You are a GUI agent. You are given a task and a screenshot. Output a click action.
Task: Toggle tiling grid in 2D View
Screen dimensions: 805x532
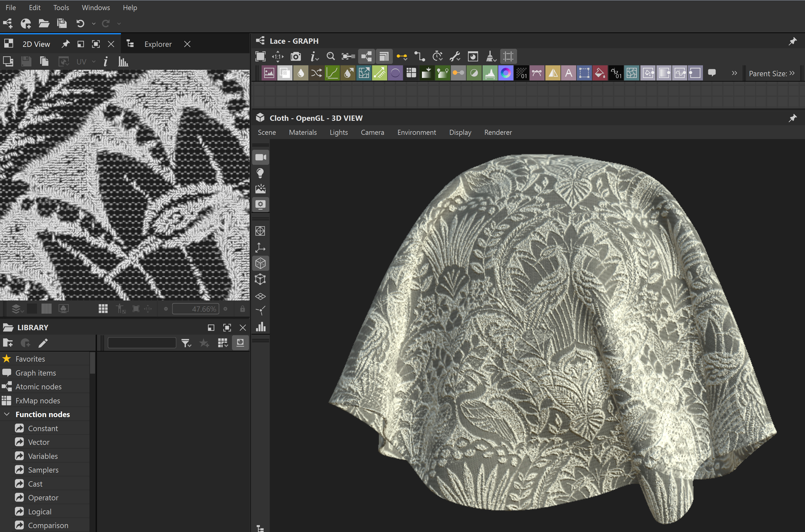point(103,309)
